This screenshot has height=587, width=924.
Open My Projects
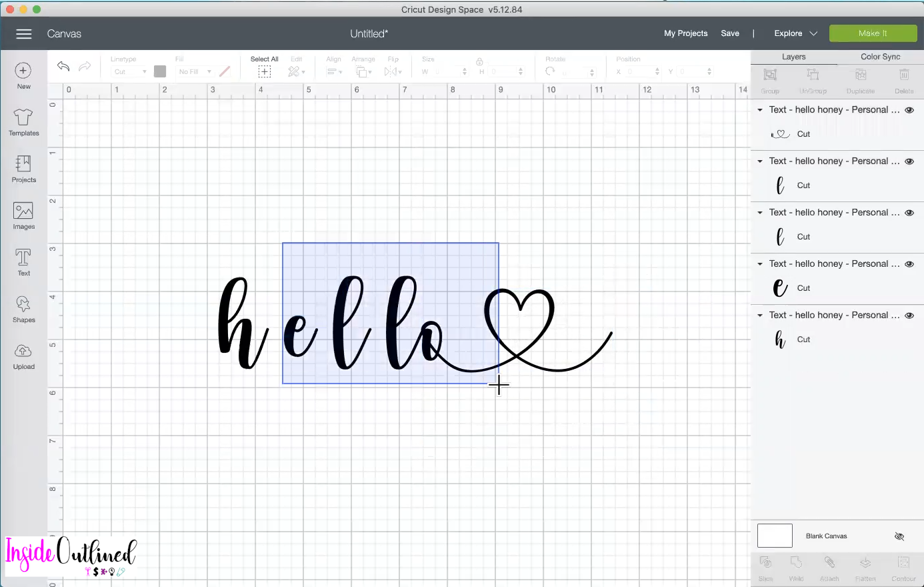[x=685, y=33]
